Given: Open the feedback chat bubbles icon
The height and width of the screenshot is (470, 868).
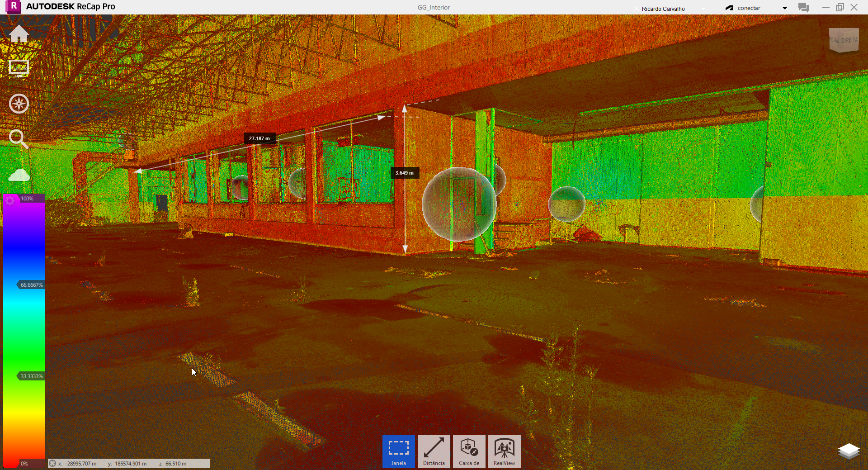Looking at the screenshot, I should 803,8.
